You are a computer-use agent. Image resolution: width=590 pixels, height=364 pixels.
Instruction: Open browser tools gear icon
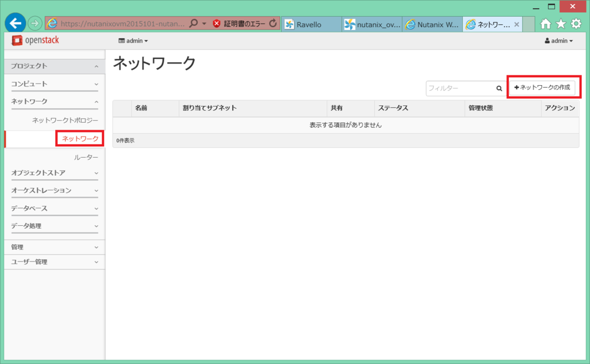(576, 24)
